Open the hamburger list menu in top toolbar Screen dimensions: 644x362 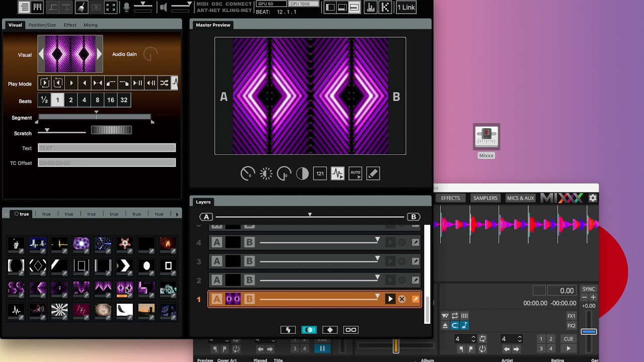click(x=24, y=7)
